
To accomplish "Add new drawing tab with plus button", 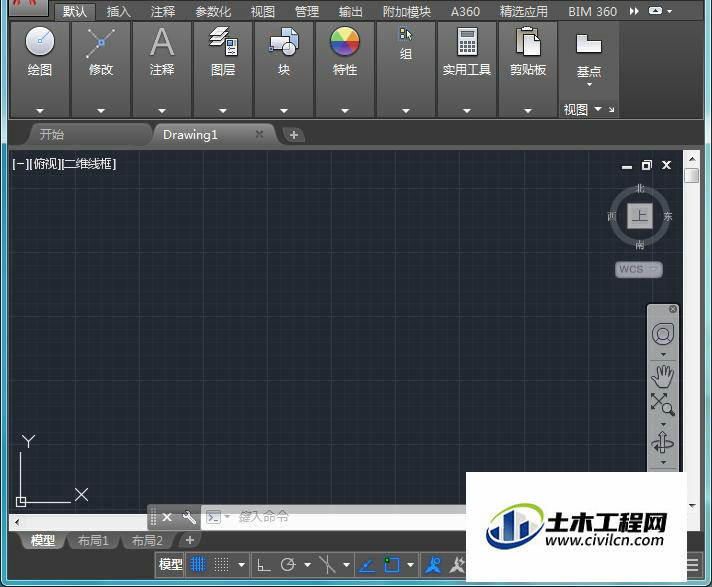I will 294,135.
